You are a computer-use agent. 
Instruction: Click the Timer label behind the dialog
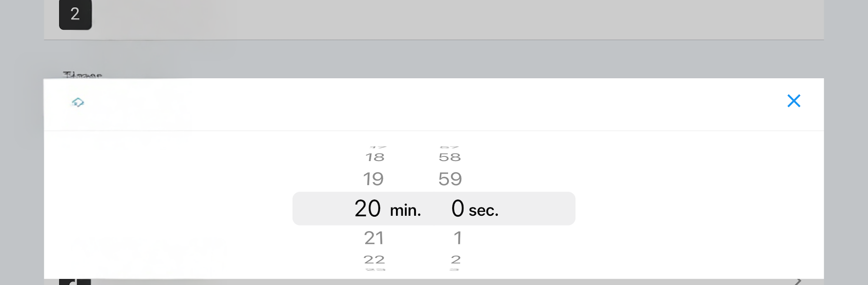click(83, 75)
